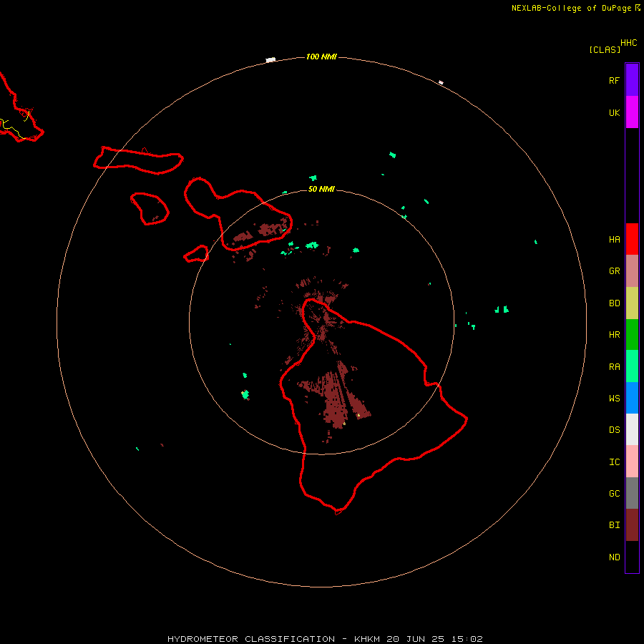Click the UK legend label
This screenshot has height=644, width=644.
[x=614, y=113]
